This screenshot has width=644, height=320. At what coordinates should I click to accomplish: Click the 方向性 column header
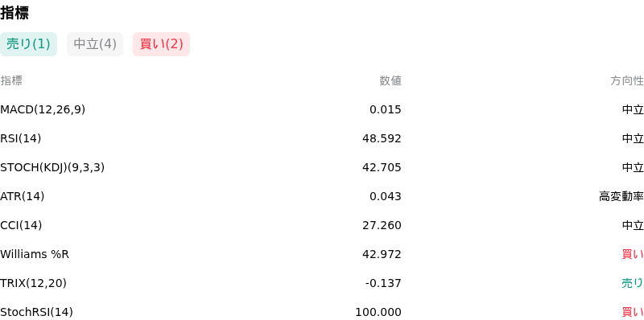click(x=627, y=81)
